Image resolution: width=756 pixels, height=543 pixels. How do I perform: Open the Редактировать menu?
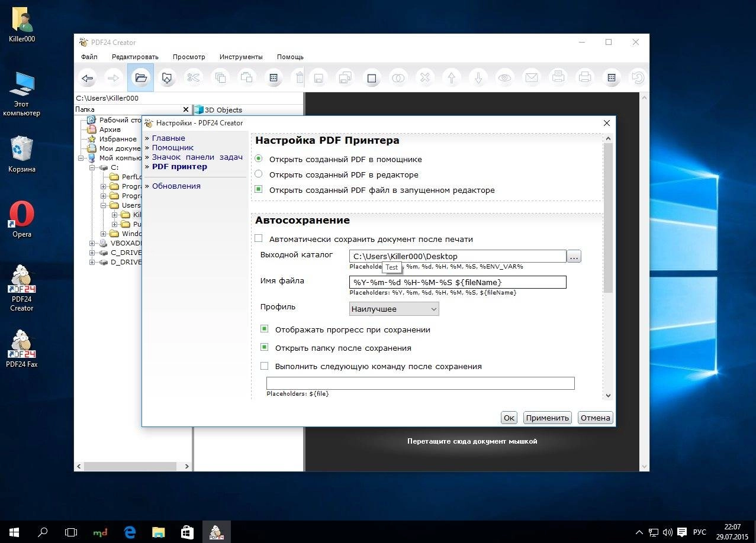(135, 57)
